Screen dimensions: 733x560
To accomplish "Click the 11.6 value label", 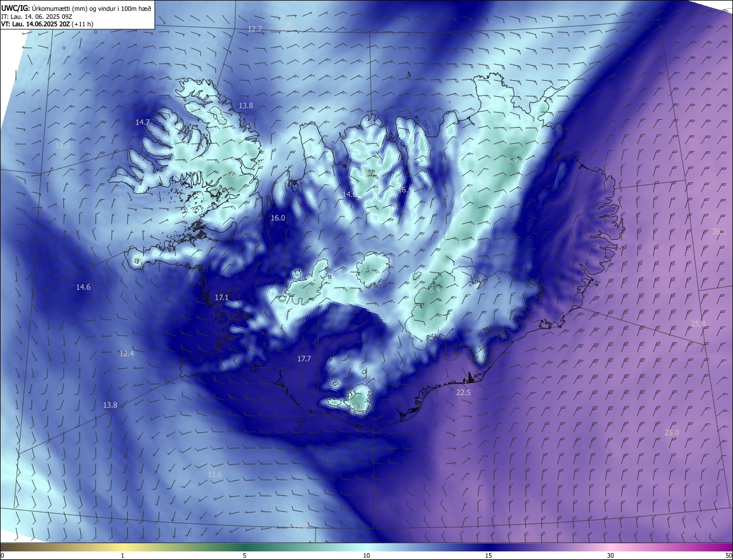I will click(x=215, y=474).
